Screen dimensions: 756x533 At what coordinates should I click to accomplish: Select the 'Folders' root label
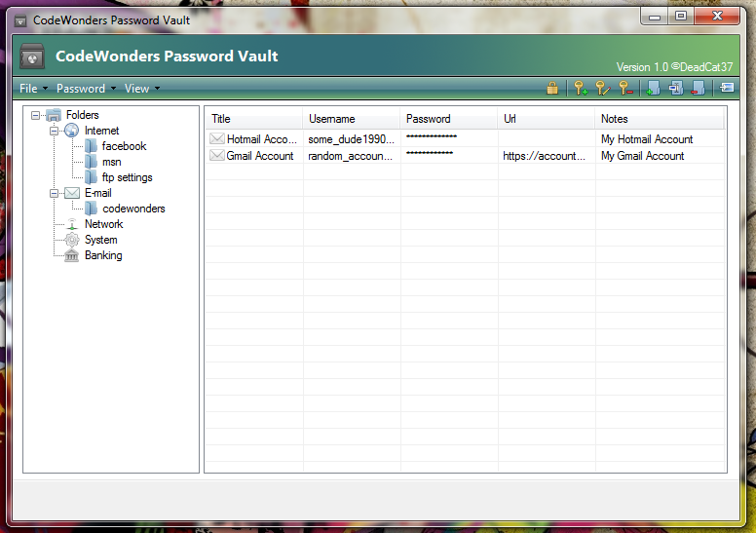click(x=83, y=115)
